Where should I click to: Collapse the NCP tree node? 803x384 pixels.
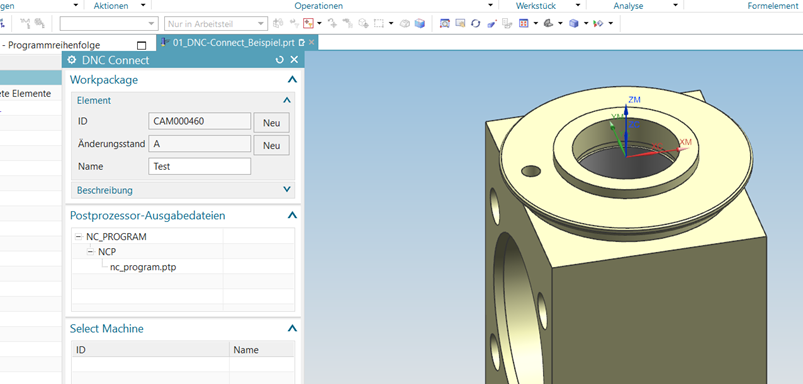click(x=91, y=251)
